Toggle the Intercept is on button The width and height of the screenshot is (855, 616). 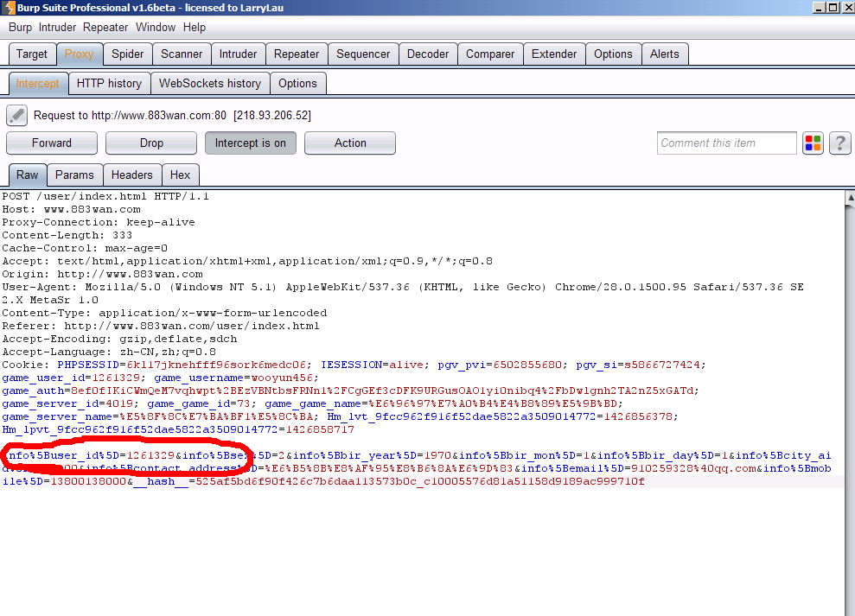(251, 143)
